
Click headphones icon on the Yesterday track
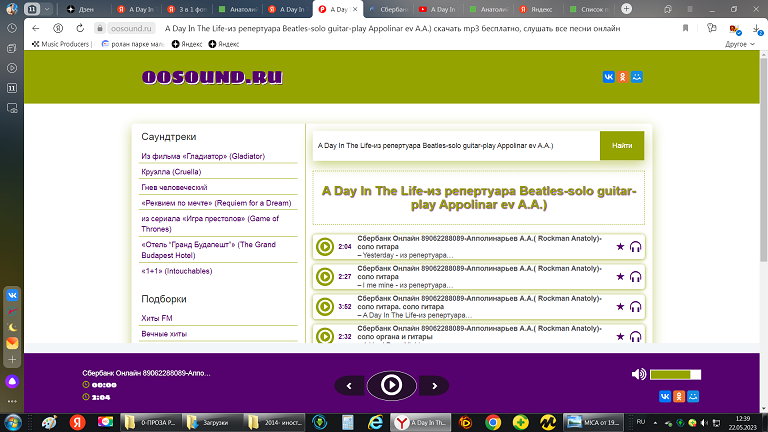pos(635,247)
